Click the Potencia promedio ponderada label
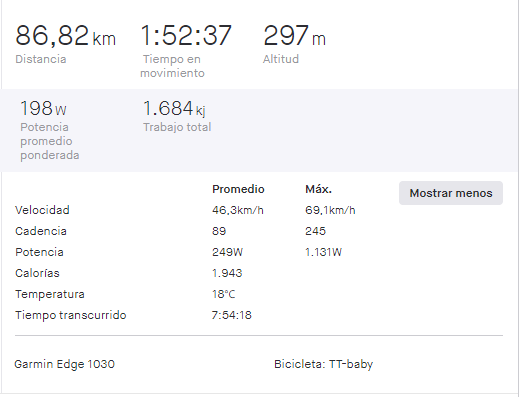The image size is (524, 397). tap(50, 141)
